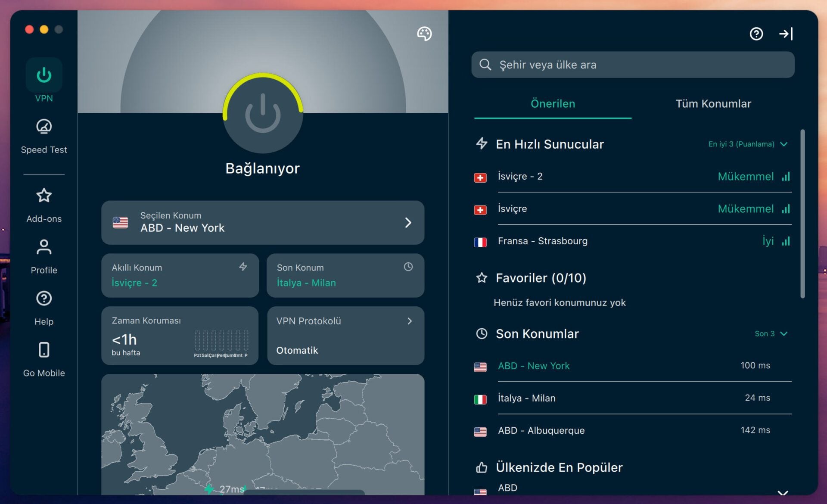Click the Şehir veya ülke ara search field
Image resolution: width=827 pixels, height=504 pixels.
click(x=633, y=65)
